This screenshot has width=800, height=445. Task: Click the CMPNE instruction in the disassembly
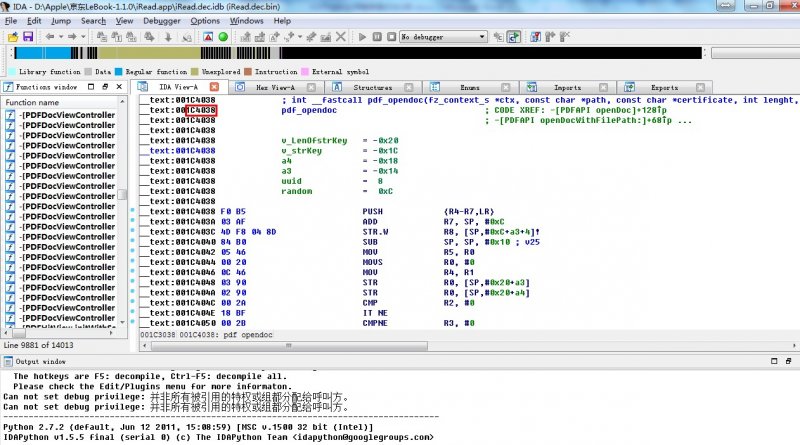(x=375, y=323)
